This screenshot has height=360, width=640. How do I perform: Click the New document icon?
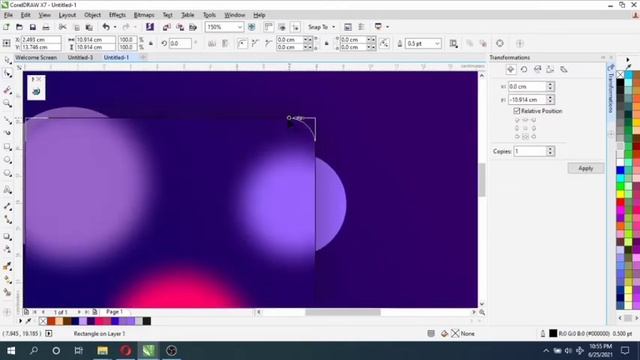coord(6,27)
